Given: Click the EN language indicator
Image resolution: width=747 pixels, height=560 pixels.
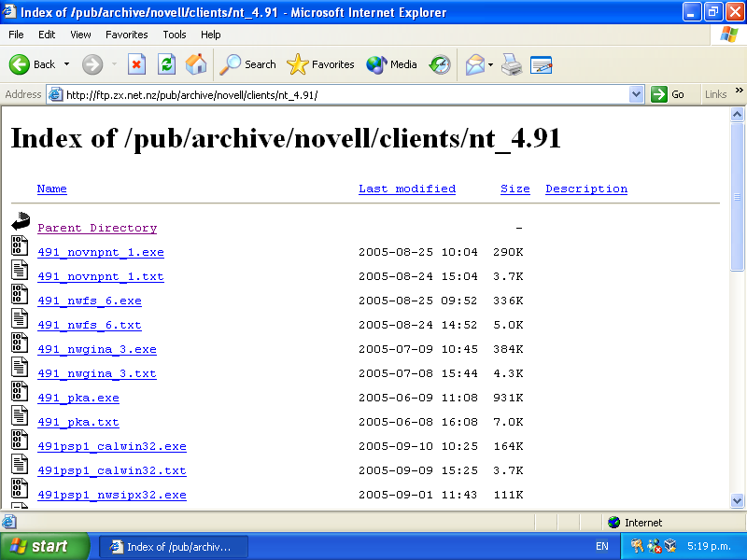Looking at the screenshot, I should click(602, 546).
